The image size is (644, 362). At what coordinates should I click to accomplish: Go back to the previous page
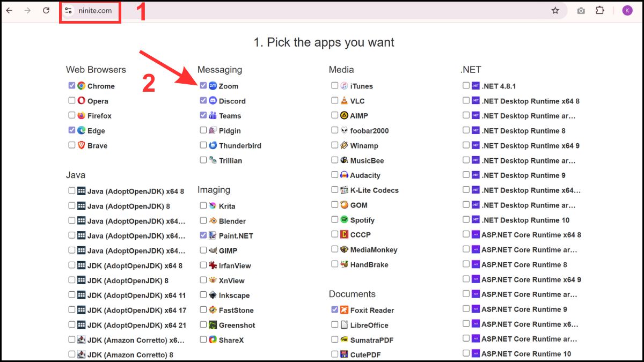[10, 10]
